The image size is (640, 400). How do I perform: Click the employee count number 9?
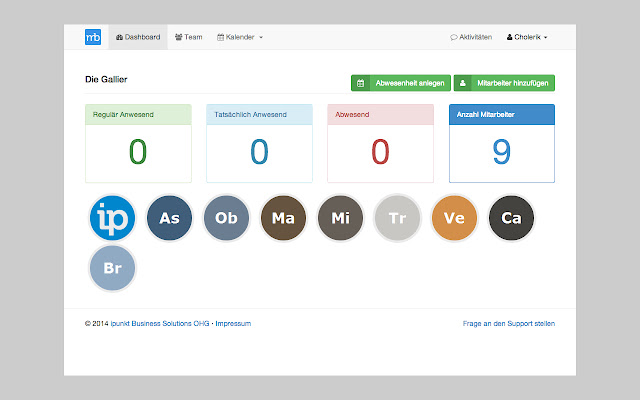coord(502,152)
